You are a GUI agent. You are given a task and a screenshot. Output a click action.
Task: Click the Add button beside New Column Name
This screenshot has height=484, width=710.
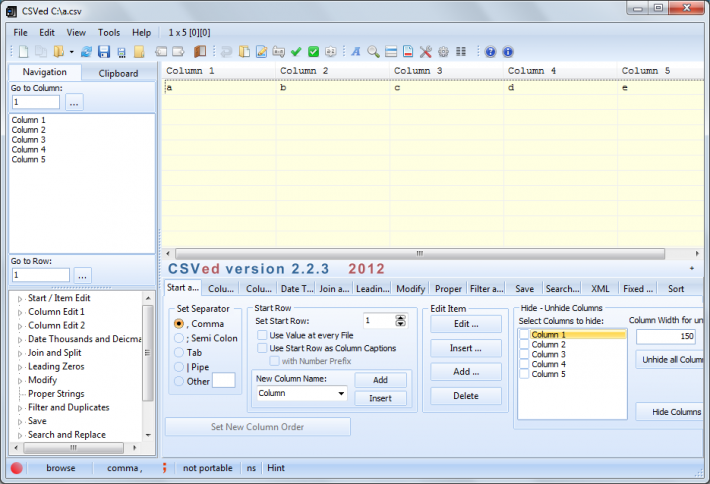(x=380, y=380)
